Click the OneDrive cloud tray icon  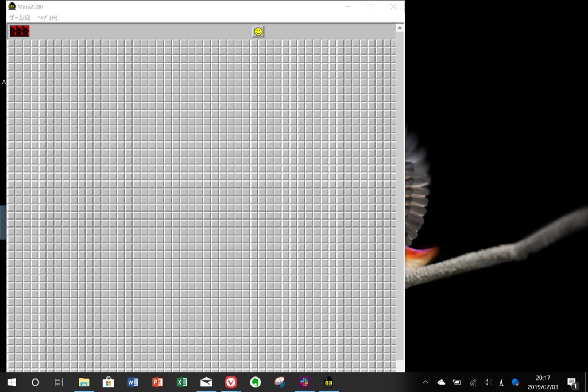click(441, 382)
